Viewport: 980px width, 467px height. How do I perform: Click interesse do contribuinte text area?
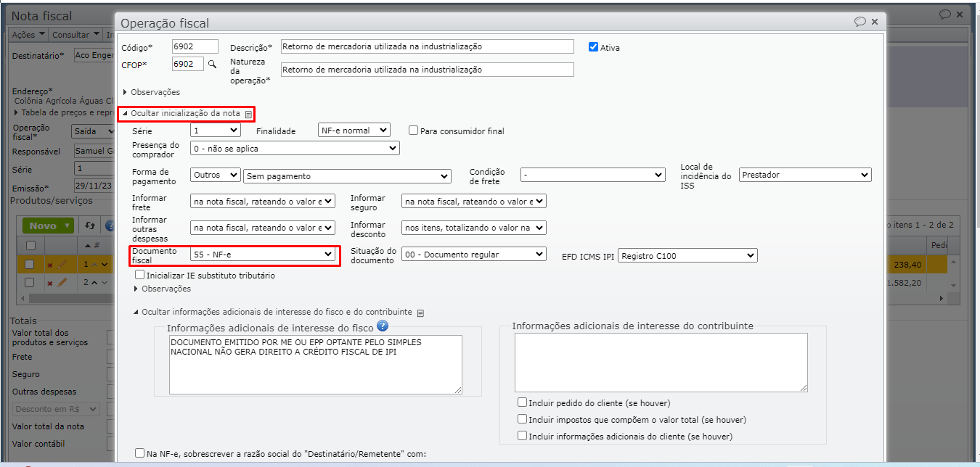661,363
